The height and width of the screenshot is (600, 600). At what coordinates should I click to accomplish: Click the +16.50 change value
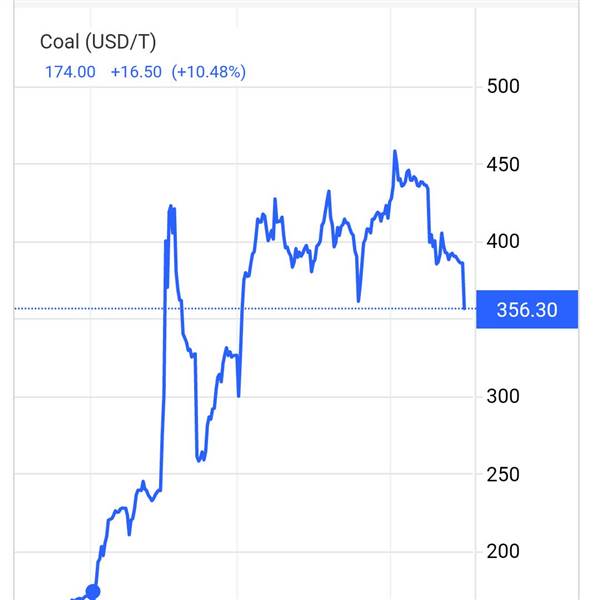coord(136,72)
